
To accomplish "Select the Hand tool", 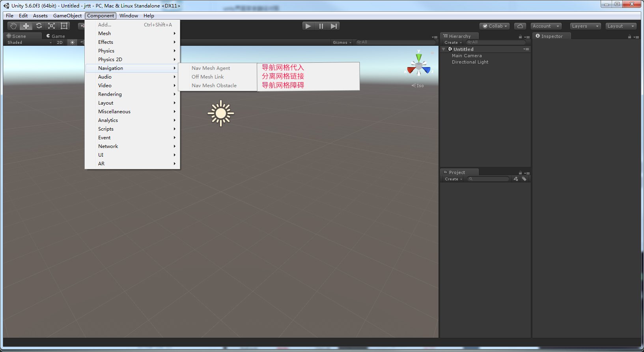I will [13, 26].
